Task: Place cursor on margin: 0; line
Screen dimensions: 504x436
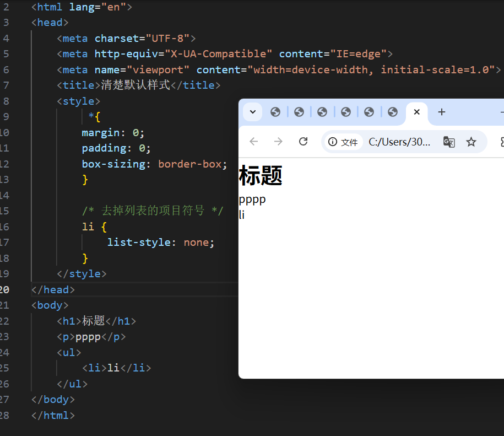Action: tap(113, 132)
